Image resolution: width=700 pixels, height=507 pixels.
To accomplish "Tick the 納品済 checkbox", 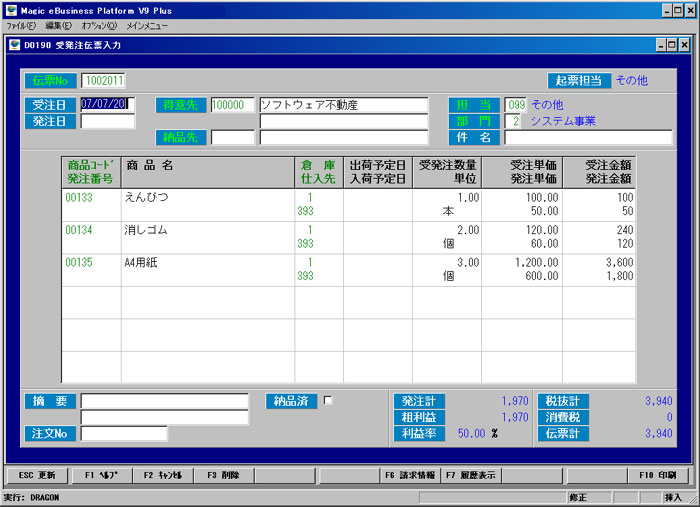I will pos(328,400).
